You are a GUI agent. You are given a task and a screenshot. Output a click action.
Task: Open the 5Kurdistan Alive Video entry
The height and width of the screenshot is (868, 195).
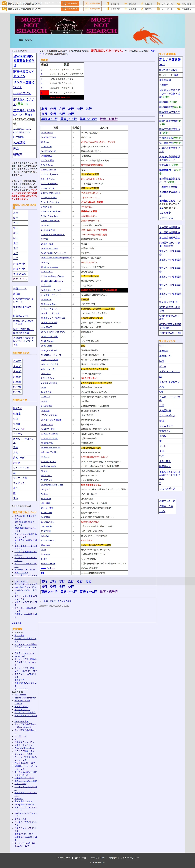pos(52,485)
